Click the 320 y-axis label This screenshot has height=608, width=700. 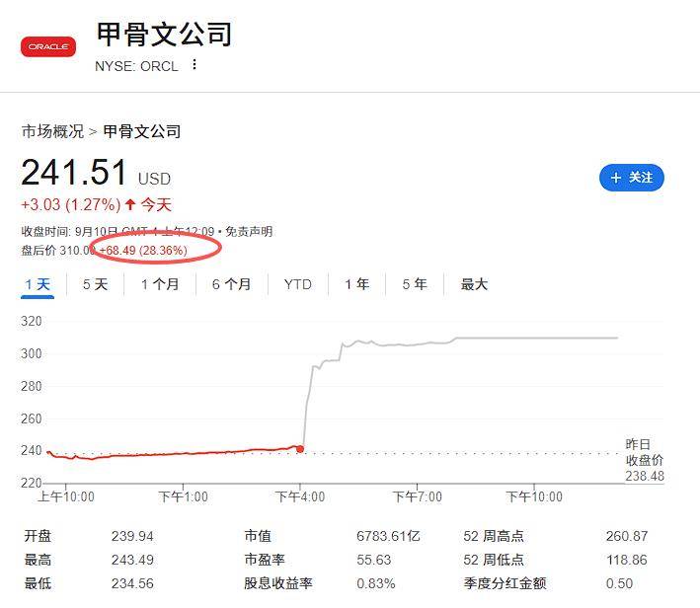(32, 322)
